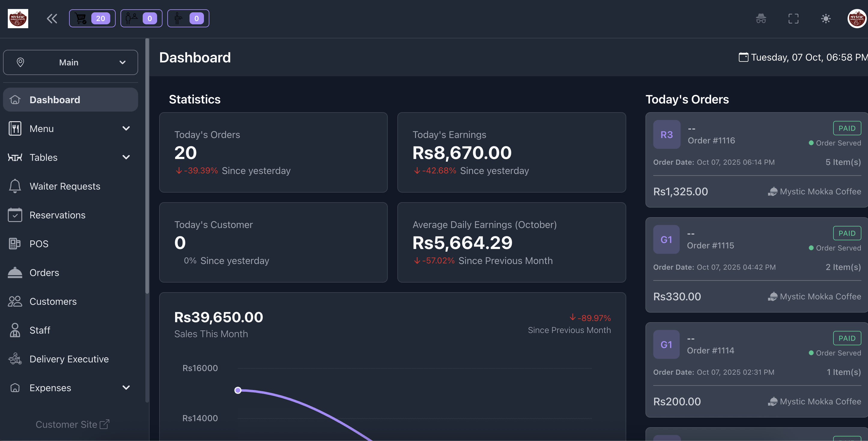Click the user profile avatar at top right
This screenshot has width=868, height=441.
[x=857, y=19]
